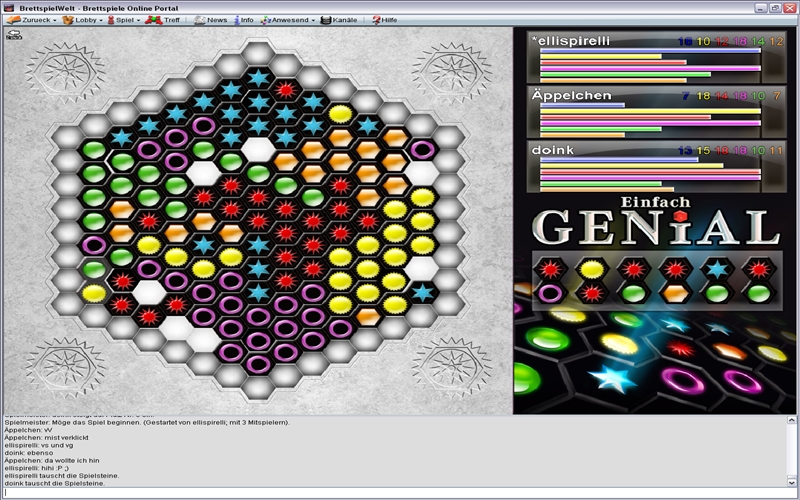Open the Zurueck dropdown arrow
Viewport: 800px width, 500px height.
[55, 20]
